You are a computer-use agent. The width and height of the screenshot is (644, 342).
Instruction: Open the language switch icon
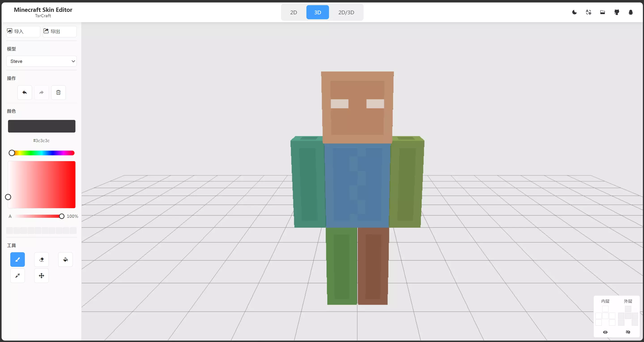589,12
